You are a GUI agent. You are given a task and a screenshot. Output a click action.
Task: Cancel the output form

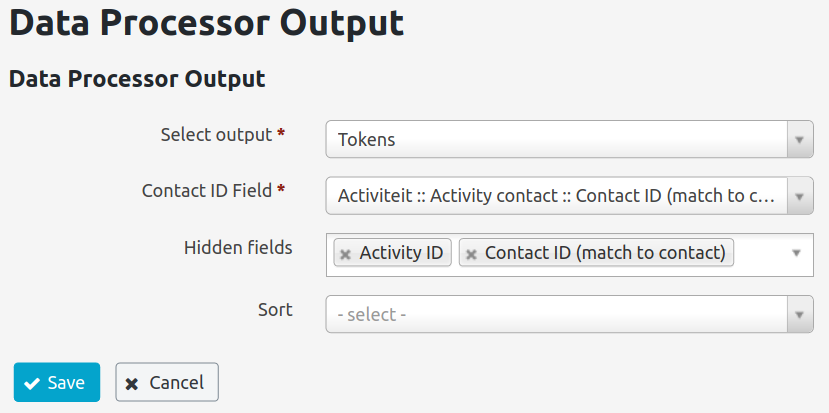(167, 382)
